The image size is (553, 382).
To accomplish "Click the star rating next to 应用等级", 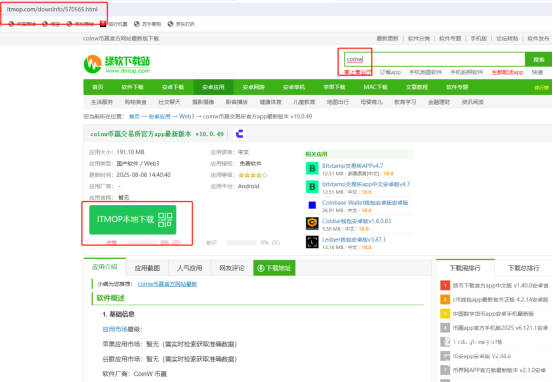I will click(253, 175).
